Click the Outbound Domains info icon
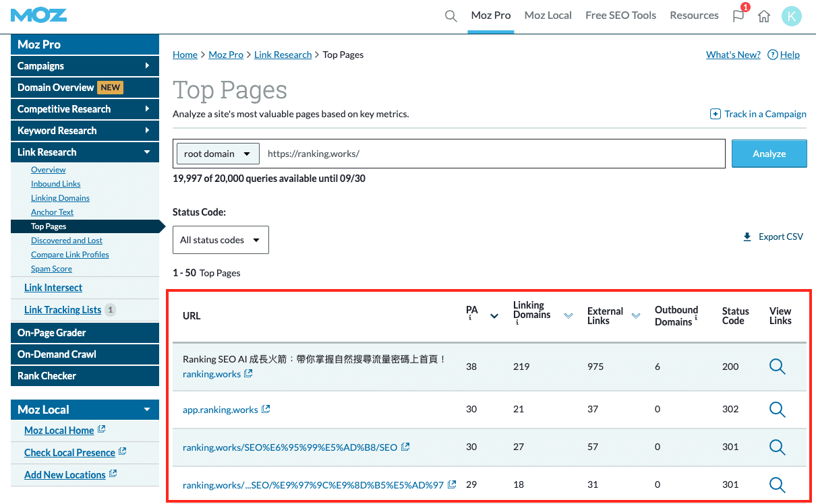The height and width of the screenshot is (504, 816). click(x=696, y=319)
